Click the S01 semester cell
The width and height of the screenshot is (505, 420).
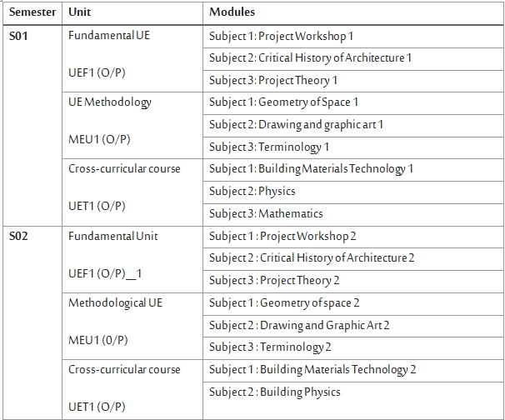(18, 36)
